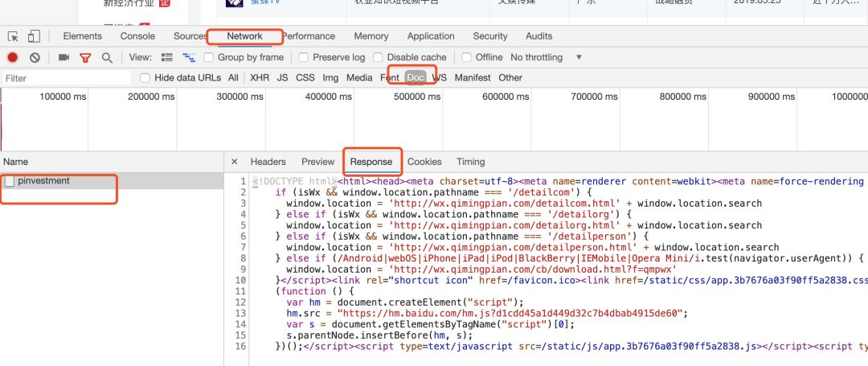Switch to the Application tab
The width and height of the screenshot is (868, 366).
(x=431, y=36)
